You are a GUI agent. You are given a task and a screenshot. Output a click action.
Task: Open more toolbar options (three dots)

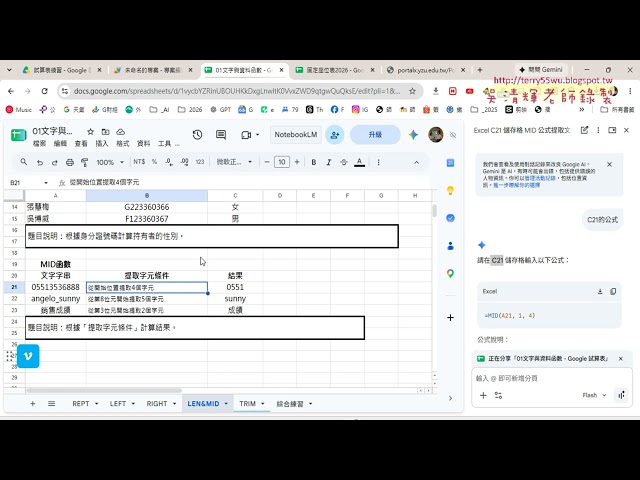coord(378,162)
